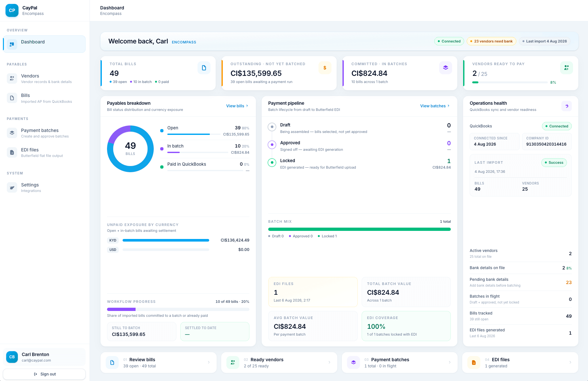
Task: Click the Still to Batch amount card
Action: pos(142,331)
